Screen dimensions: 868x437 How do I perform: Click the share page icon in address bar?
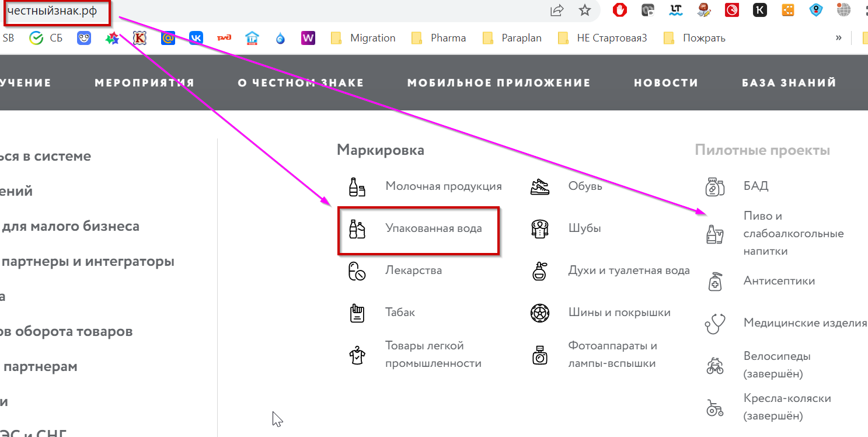[x=557, y=11]
